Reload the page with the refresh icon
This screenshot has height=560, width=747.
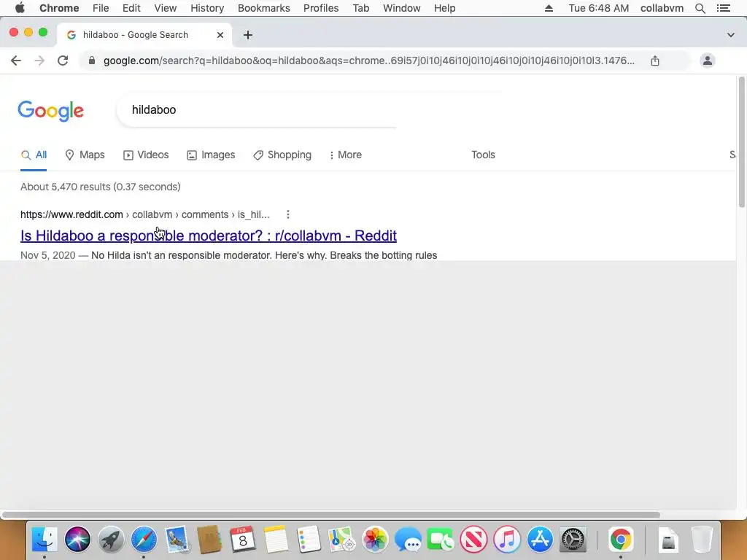tap(63, 61)
